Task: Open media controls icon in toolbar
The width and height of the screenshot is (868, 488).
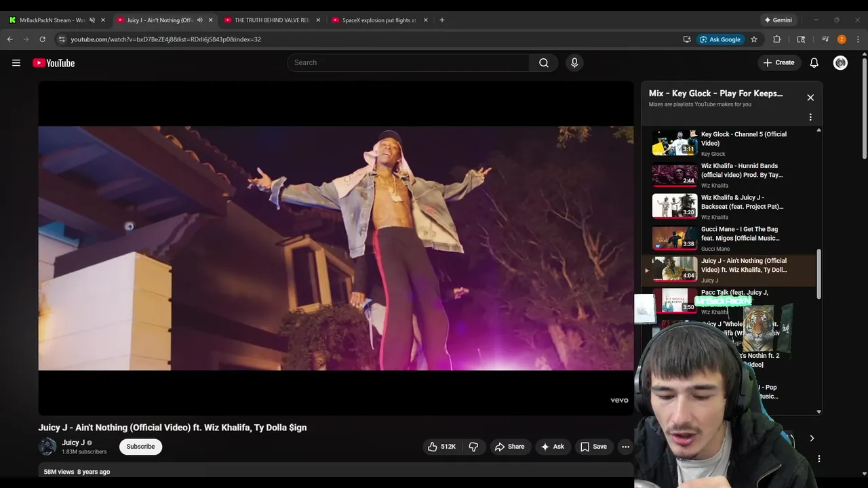Action: (x=825, y=39)
